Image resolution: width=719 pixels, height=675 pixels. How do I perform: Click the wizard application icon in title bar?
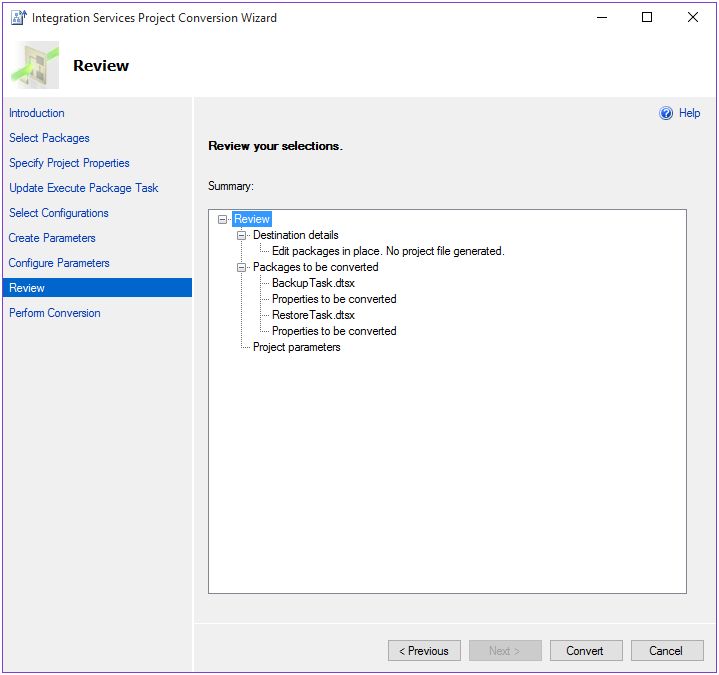(18, 17)
